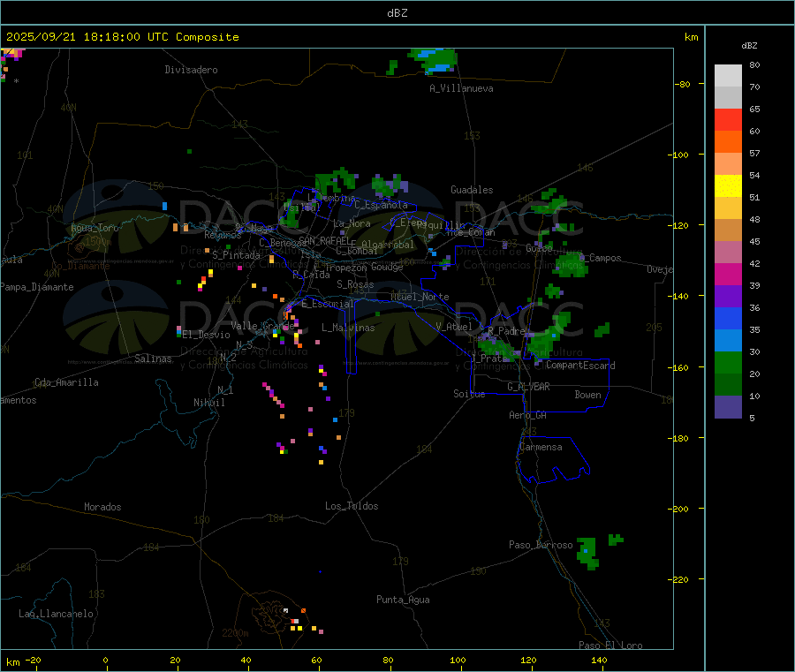Click the A_Villanueva location label
795x672 pixels.
coord(461,88)
